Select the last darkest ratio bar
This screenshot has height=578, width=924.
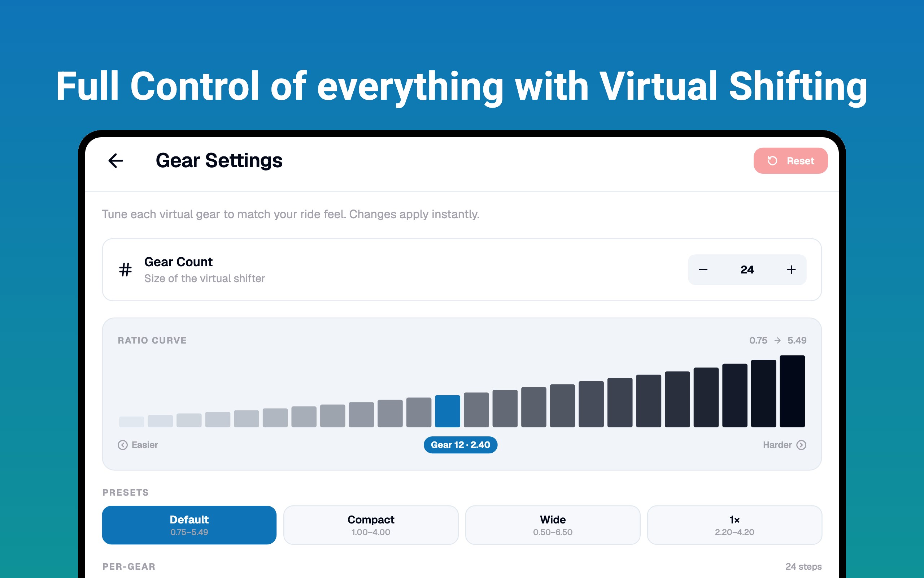(792, 391)
